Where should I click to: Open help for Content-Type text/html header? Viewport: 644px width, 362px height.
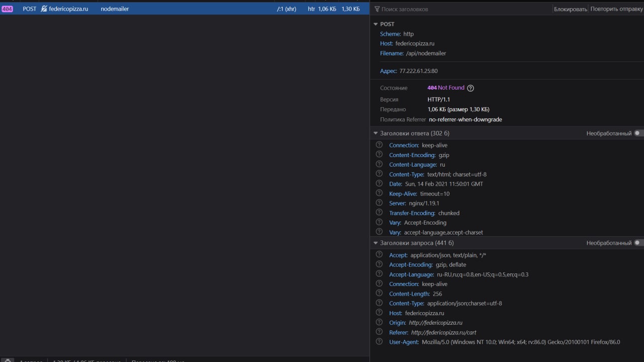[x=379, y=174]
